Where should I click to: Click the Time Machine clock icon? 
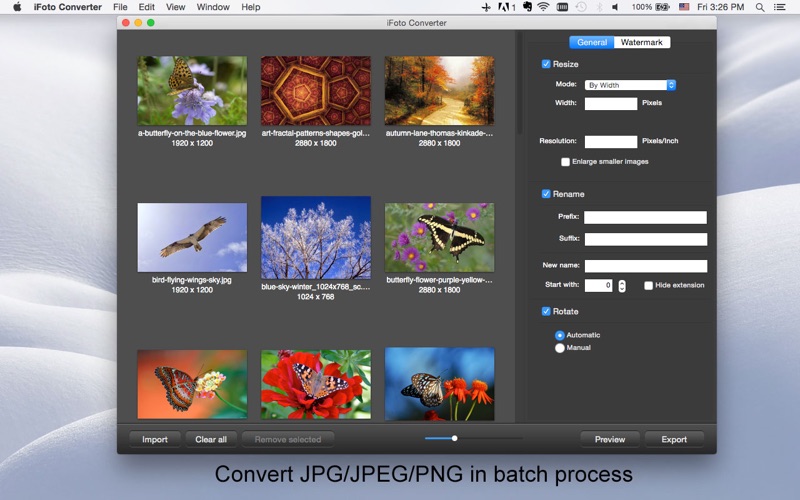581,7
